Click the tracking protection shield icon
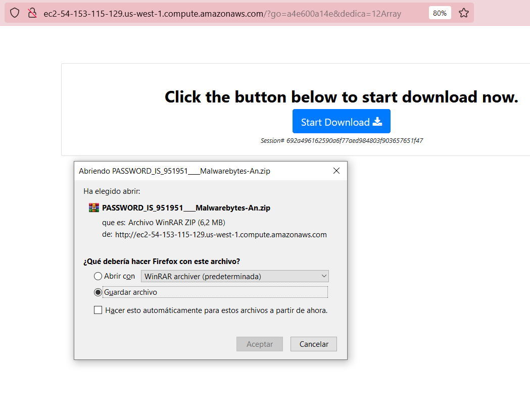Viewport: 530px width, 420px height. 15,13
